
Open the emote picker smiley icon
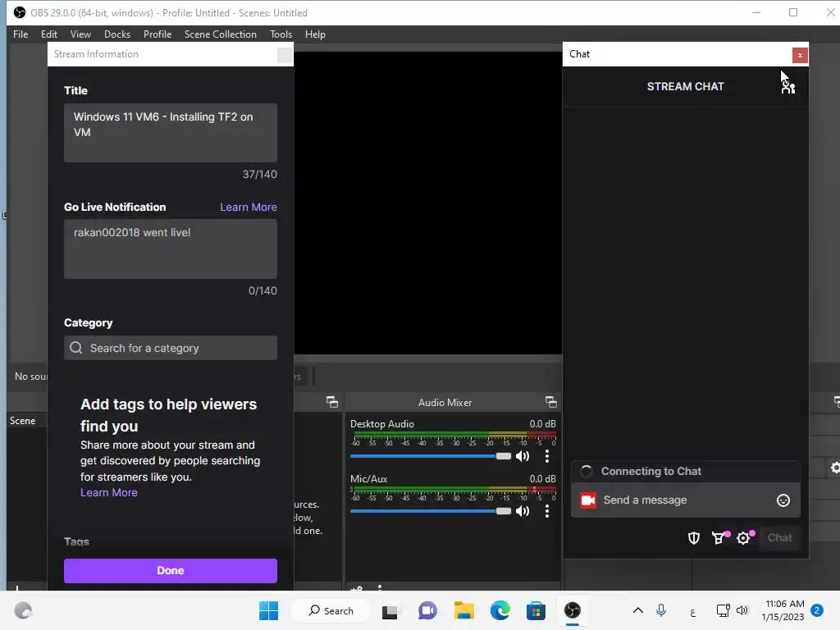tap(783, 500)
